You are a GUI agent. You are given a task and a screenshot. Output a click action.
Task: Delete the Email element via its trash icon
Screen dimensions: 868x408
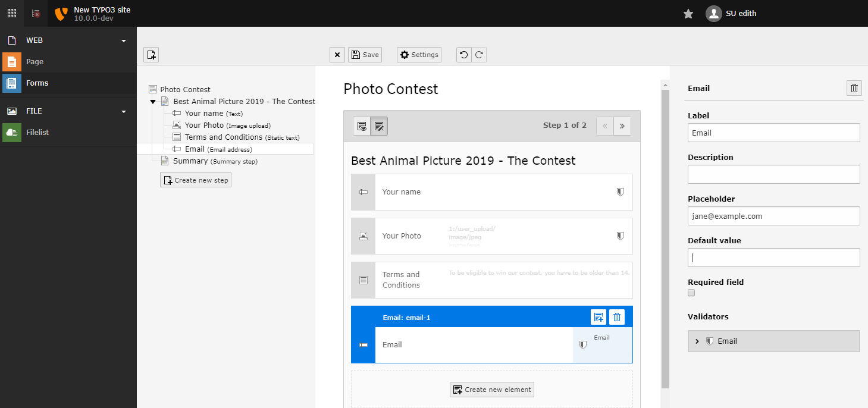617,317
